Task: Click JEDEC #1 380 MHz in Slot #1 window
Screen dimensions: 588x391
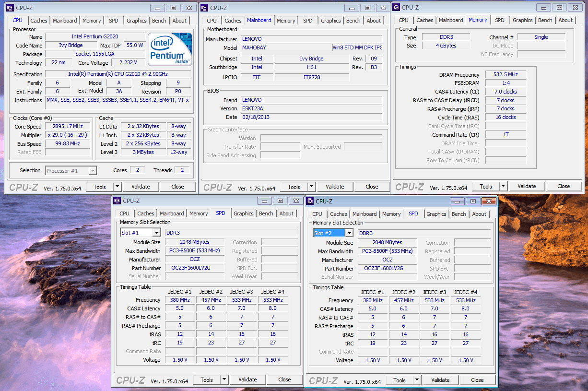Action: pyautogui.click(x=180, y=300)
